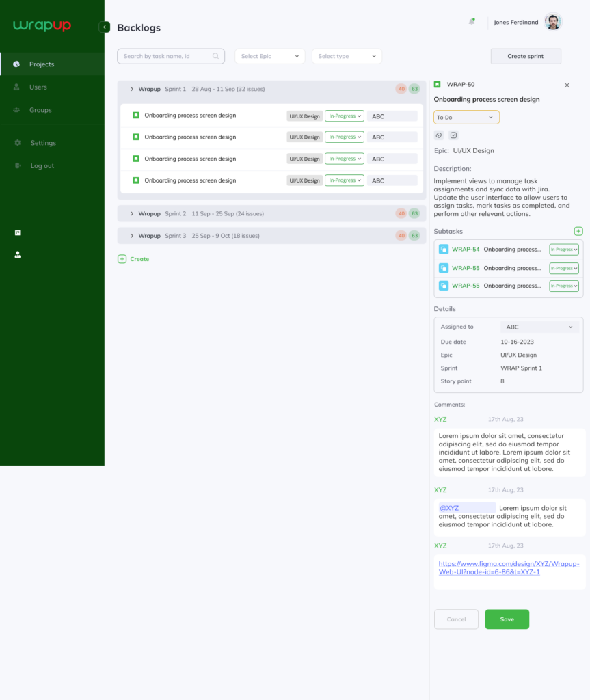This screenshot has width=590, height=700.
Task: Click the search magnifier icon
Action: click(x=216, y=56)
